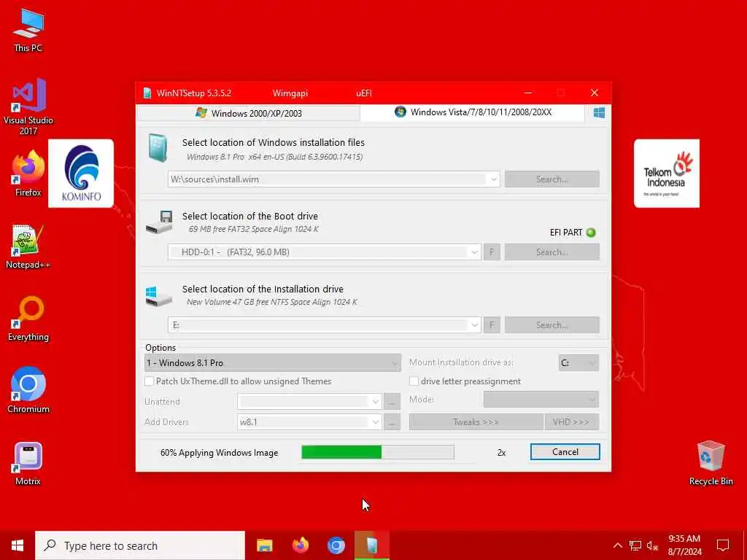
Task: Open This PC desktop icon
Action: tap(28, 30)
